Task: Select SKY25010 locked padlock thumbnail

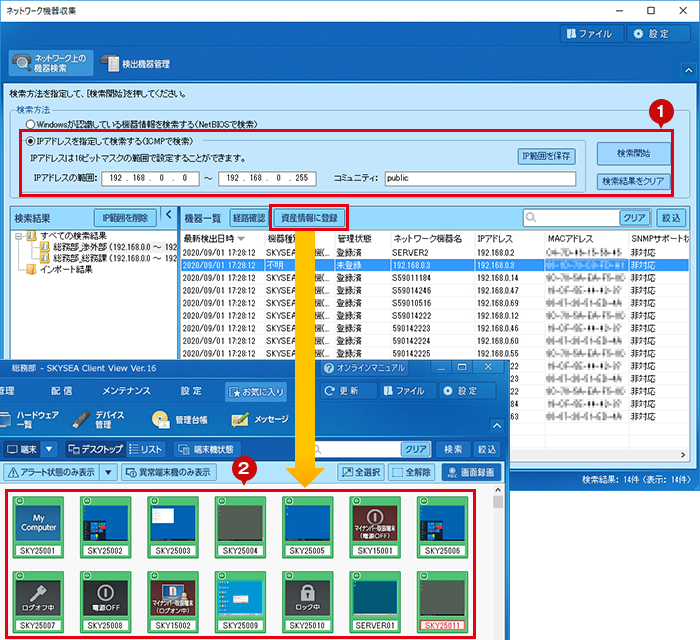Action: 308,602
